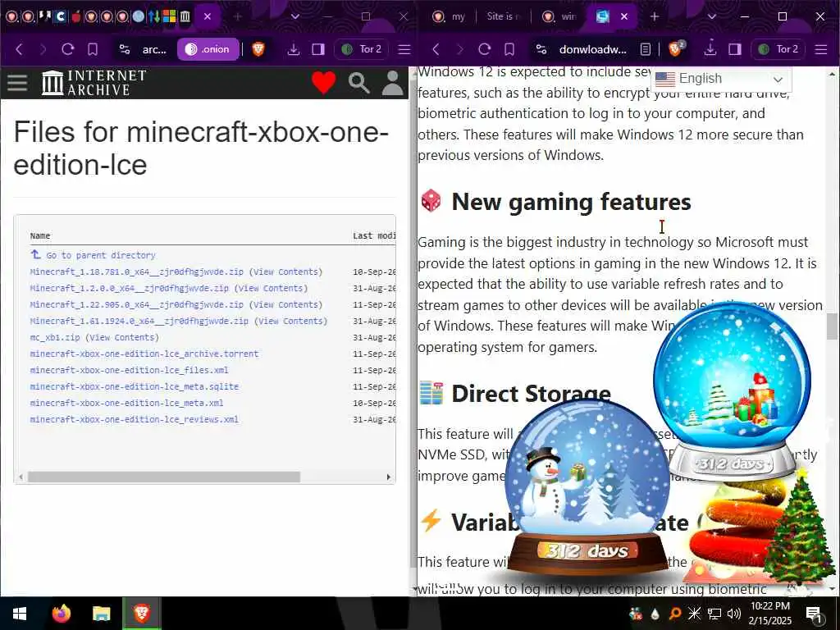Screen dimensions: 840x630
Task: Open File Explorer from the taskbar
Action: coord(101,614)
